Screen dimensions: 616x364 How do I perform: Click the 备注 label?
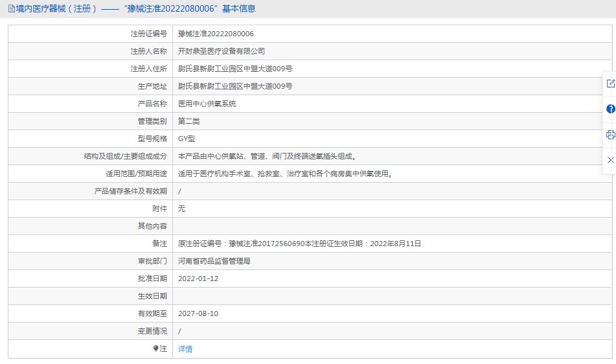tap(160, 244)
